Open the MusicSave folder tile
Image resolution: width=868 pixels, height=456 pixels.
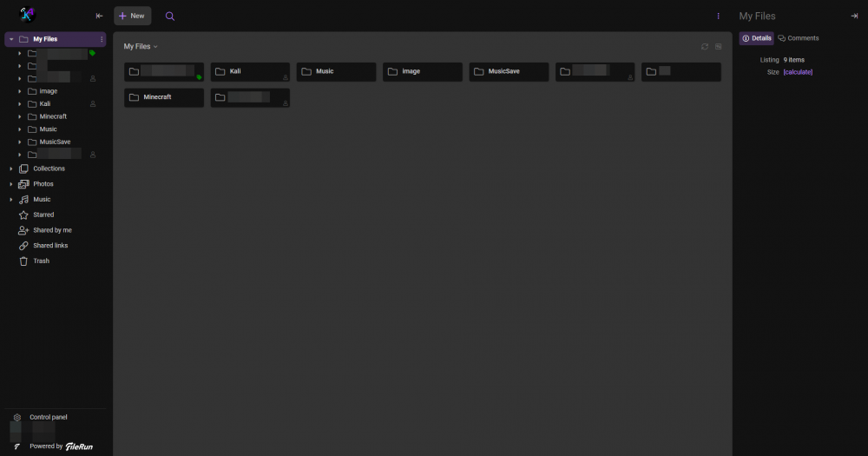point(509,71)
